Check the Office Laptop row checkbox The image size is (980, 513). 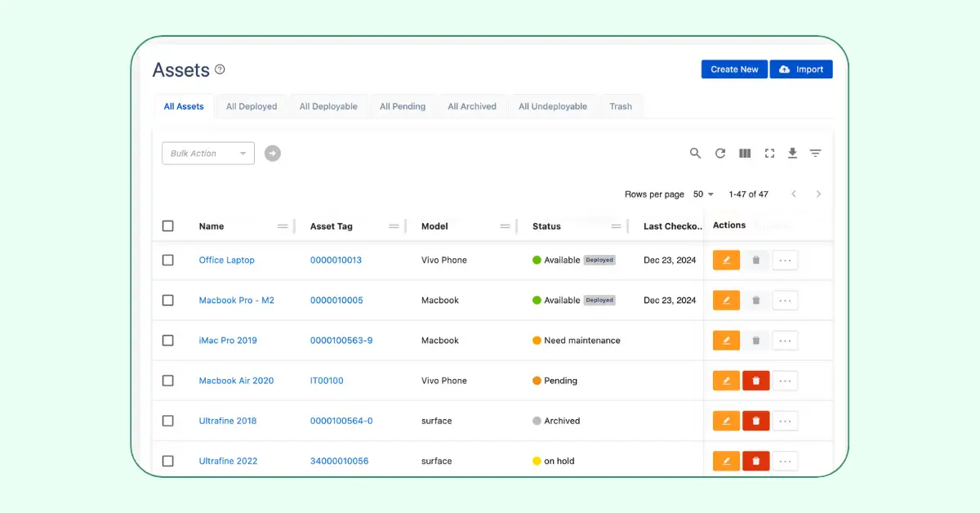pos(168,260)
